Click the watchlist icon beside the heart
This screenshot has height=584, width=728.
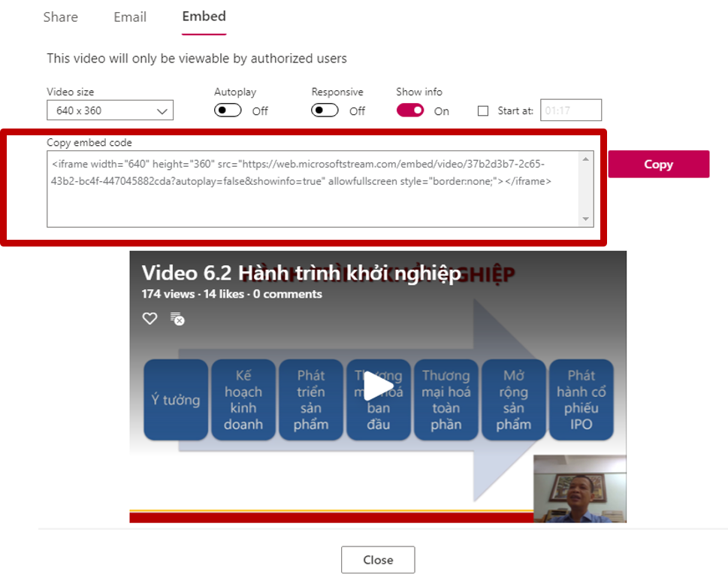point(177,319)
